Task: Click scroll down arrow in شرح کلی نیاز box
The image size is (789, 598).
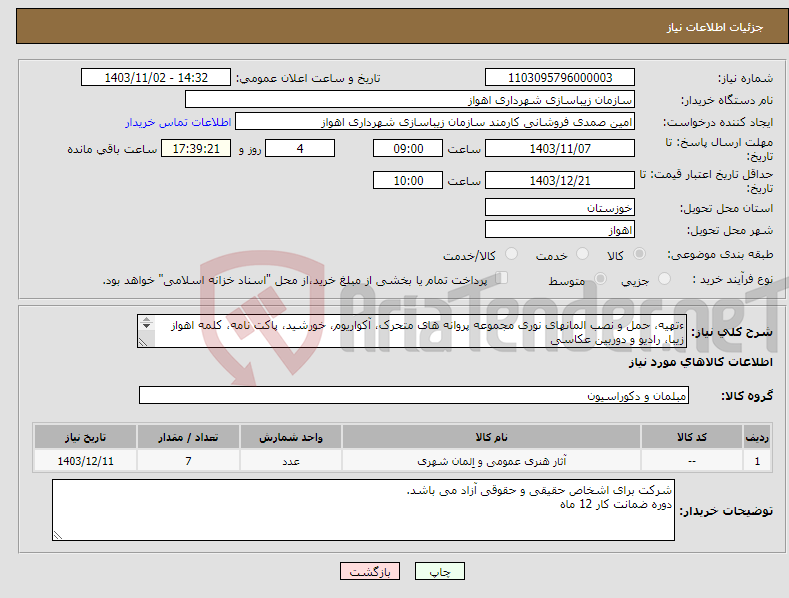Action: click(x=146, y=326)
